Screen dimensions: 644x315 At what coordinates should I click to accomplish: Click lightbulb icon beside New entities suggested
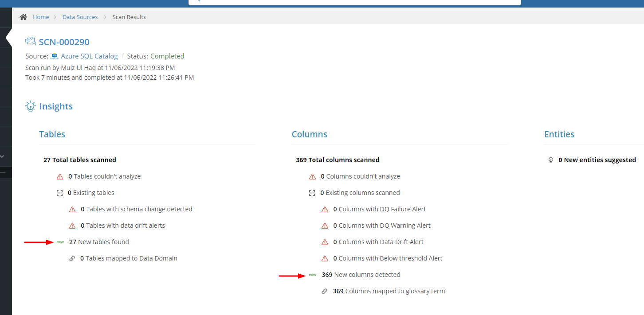551,160
